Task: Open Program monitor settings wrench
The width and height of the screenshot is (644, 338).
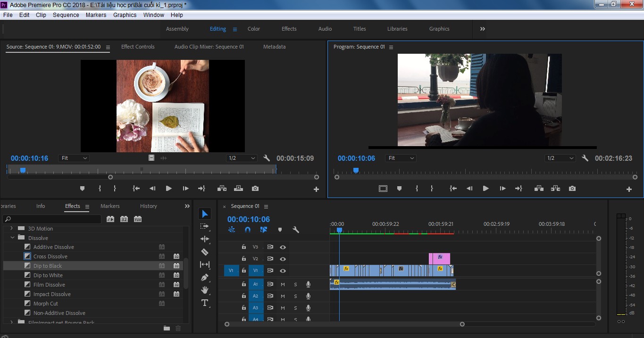Action: [x=585, y=158]
